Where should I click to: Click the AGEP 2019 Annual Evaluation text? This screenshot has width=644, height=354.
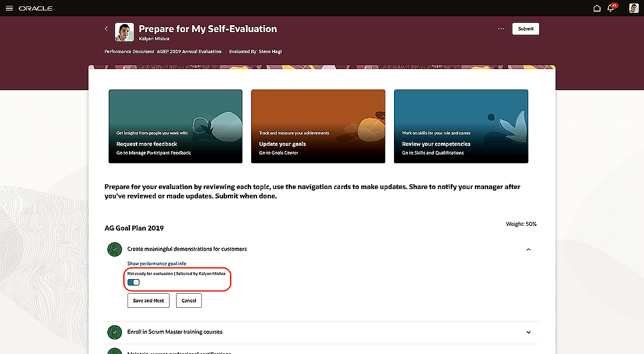coord(189,51)
